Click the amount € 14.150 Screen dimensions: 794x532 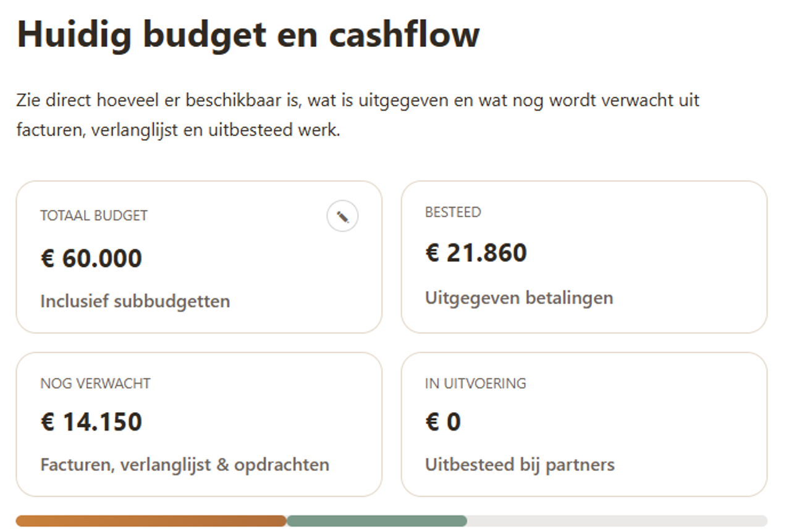coord(91,422)
